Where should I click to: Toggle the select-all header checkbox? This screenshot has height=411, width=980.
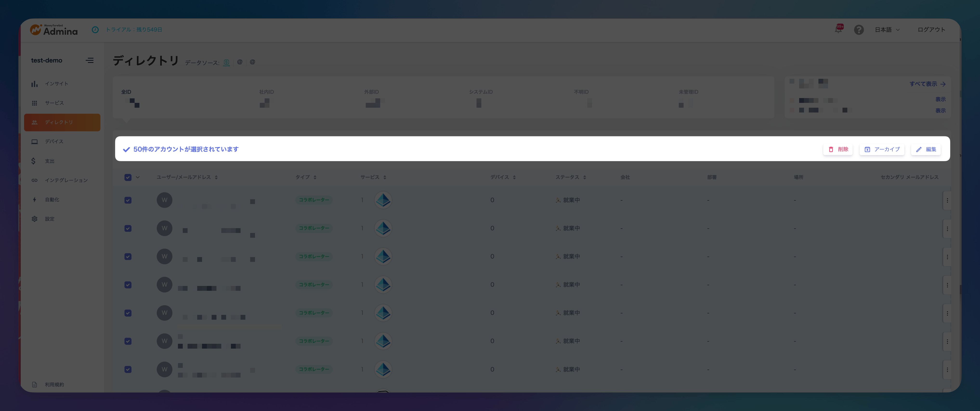coord(128,177)
